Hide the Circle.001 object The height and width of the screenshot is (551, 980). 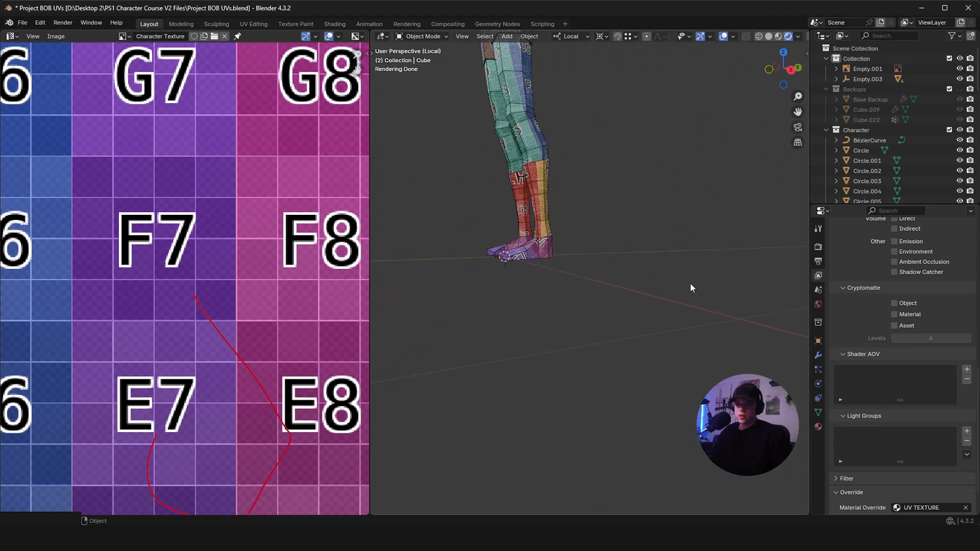click(x=960, y=160)
